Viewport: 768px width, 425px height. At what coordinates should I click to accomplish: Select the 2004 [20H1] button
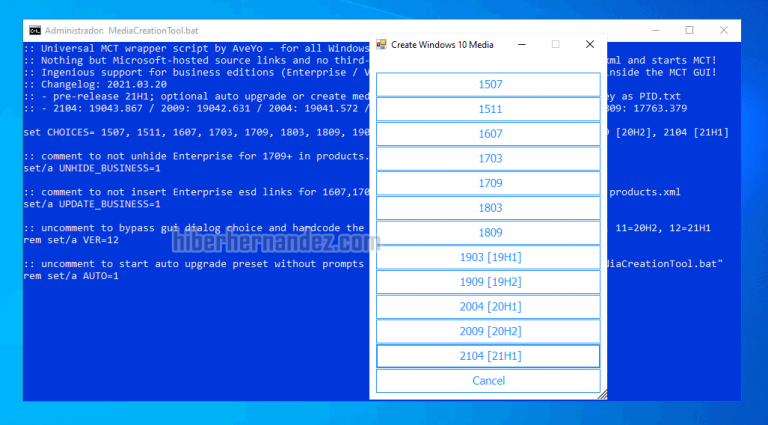pos(490,307)
